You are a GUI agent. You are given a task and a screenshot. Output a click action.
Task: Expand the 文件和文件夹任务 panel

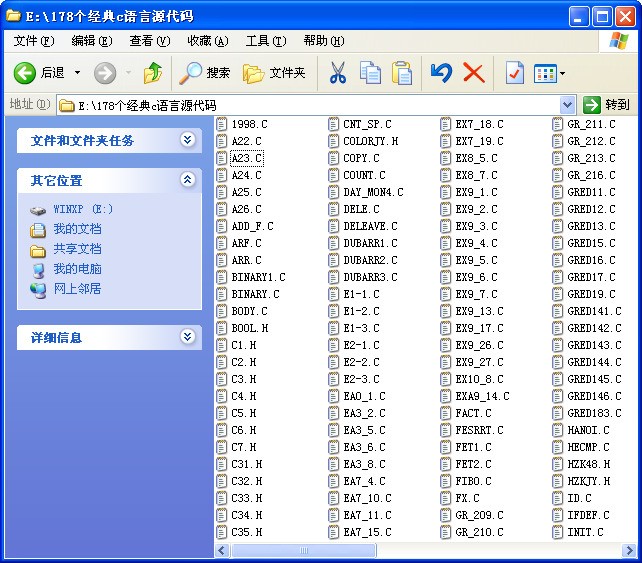[187, 140]
